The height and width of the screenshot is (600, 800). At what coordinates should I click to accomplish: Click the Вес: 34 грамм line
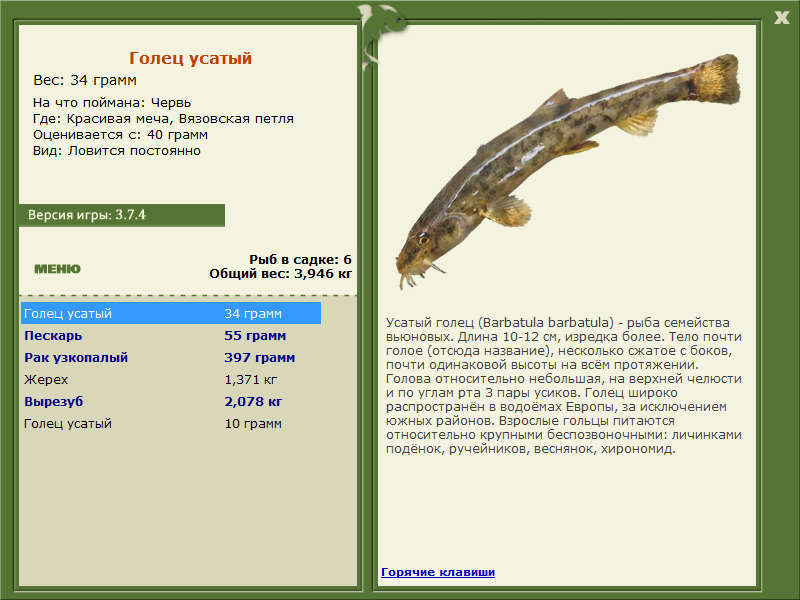click(85, 80)
